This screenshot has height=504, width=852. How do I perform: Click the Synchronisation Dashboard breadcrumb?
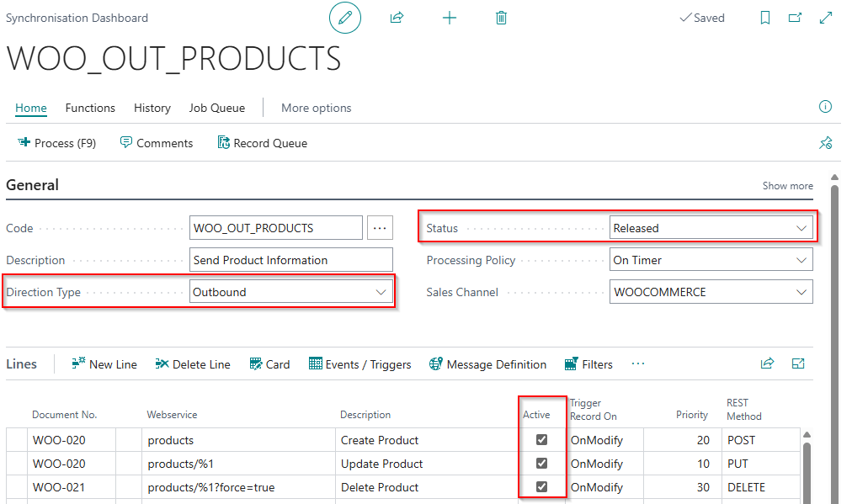(x=77, y=18)
